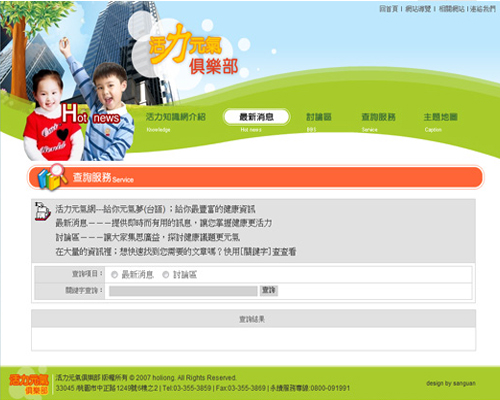The height and width of the screenshot is (400, 500).
Task: Click the design by sanguan footer link
Action: coord(451,383)
